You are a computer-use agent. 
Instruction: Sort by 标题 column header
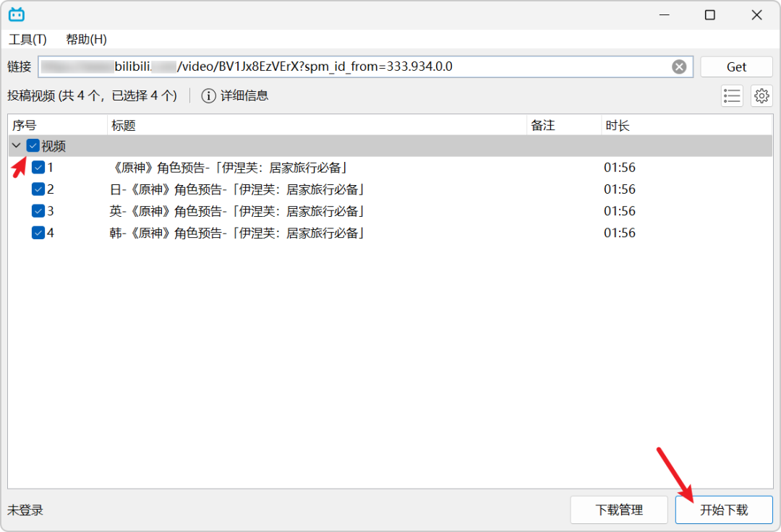pos(317,126)
